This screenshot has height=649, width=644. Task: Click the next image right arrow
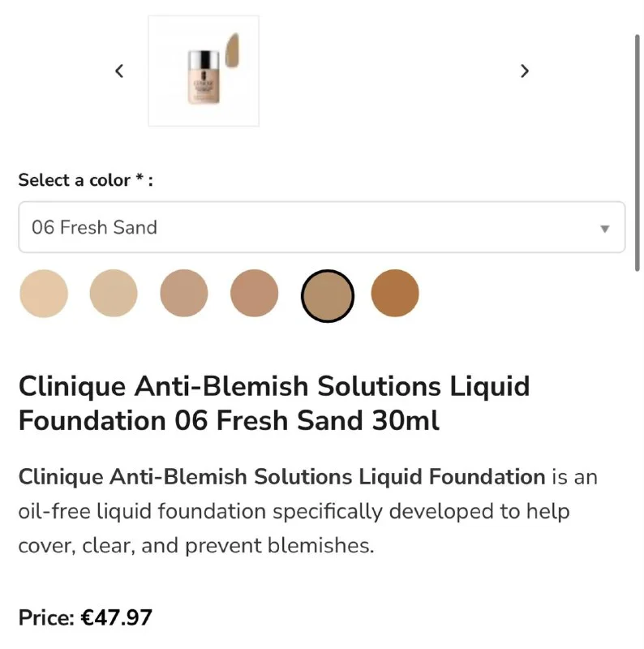[x=524, y=71]
